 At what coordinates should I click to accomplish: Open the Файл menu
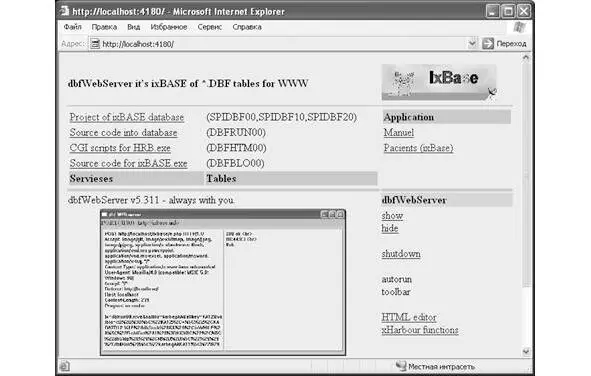(x=73, y=27)
